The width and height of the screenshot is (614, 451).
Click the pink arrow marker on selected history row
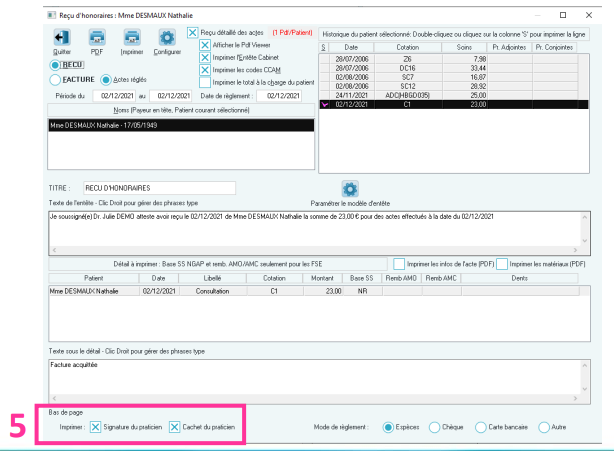pyautogui.click(x=324, y=105)
